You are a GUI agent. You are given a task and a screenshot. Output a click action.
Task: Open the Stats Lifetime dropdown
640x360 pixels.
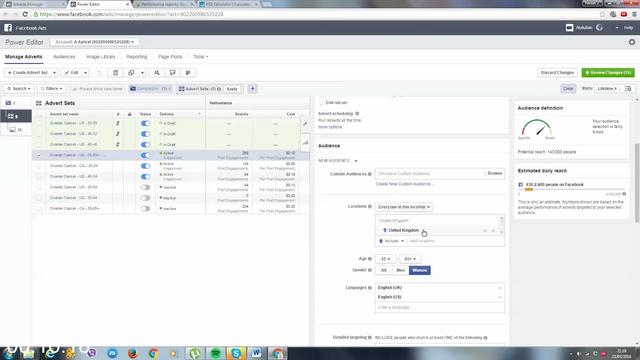(607, 89)
